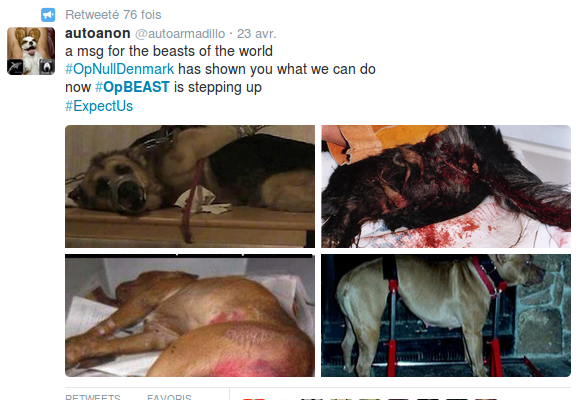Screen dimensions: 583x400
Task: Follow the bold #OpBEAST hashtag
Action: (x=132, y=87)
